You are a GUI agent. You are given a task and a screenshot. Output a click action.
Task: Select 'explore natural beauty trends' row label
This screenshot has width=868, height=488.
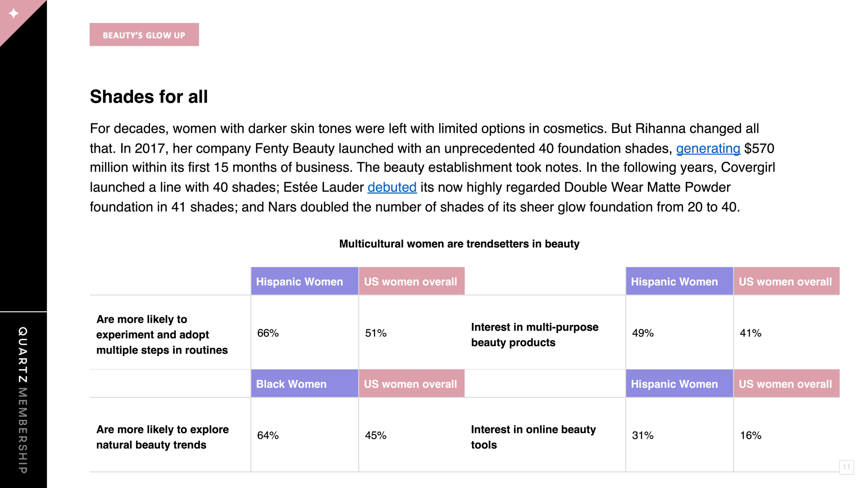162,437
